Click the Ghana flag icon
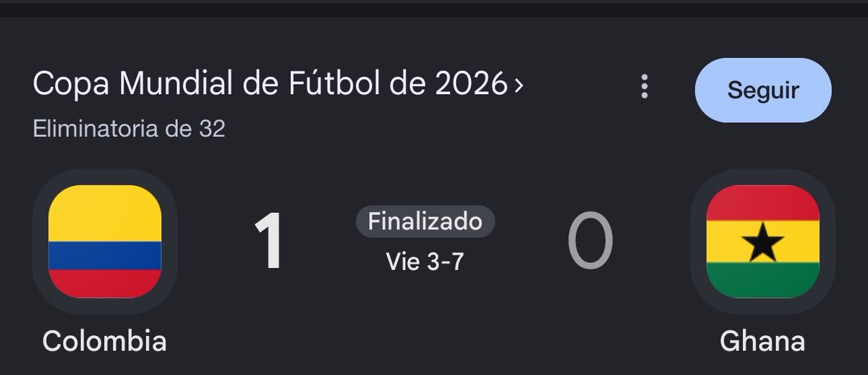868x375 pixels. [x=762, y=241]
